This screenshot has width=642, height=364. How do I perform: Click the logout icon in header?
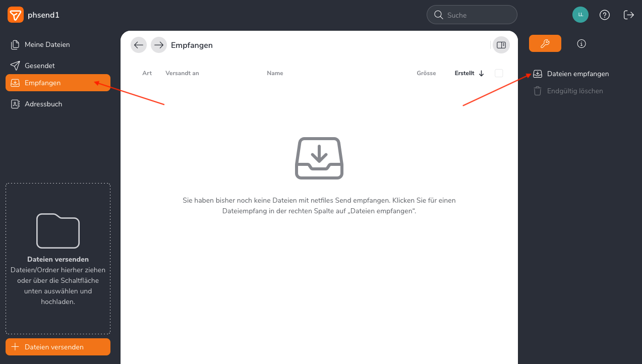[628, 15]
